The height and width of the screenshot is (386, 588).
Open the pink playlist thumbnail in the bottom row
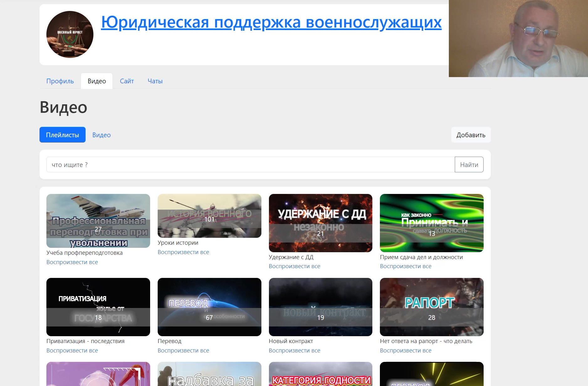(98, 374)
